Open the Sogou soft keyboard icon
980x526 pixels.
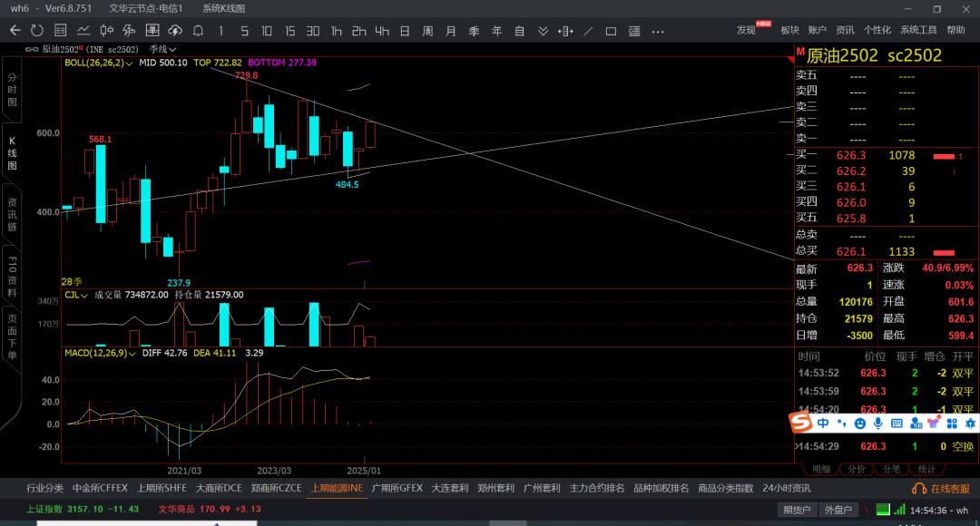897,424
